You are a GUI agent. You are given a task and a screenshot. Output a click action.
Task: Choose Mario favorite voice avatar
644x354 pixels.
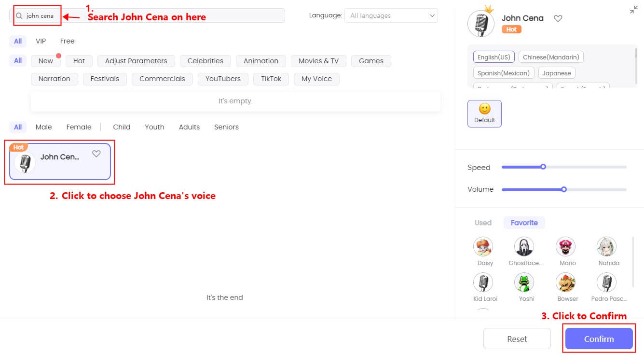pyautogui.click(x=565, y=247)
